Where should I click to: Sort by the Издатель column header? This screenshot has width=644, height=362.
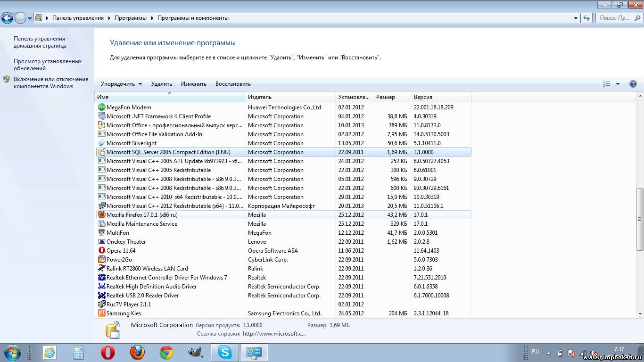coord(290,97)
